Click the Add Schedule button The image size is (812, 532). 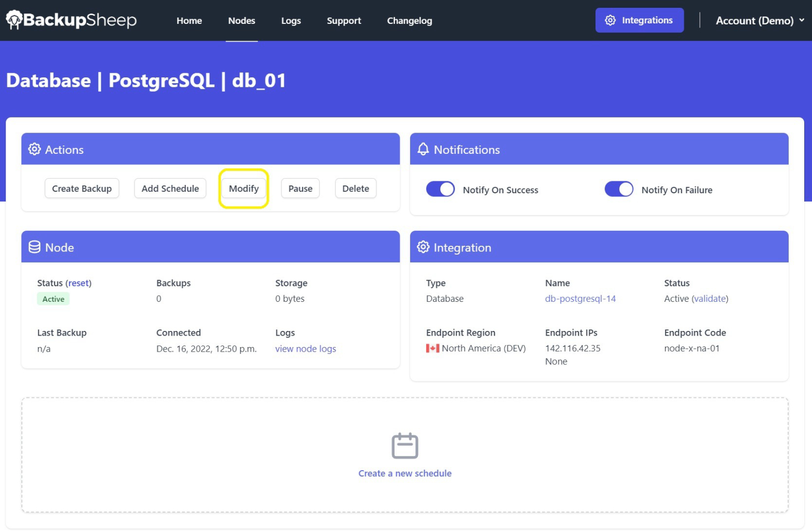[170, 189]
